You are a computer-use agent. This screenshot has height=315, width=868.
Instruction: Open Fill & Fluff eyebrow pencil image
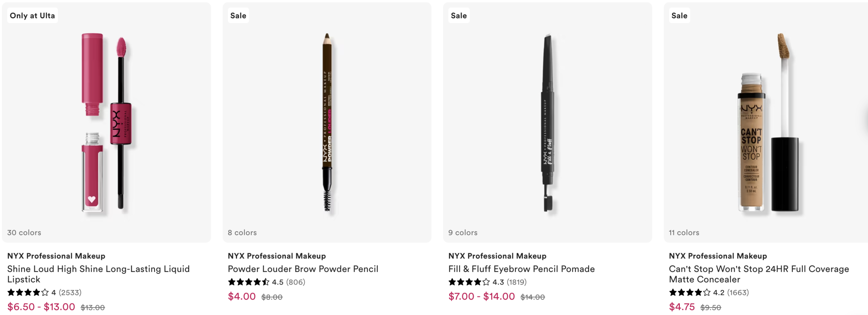[x=547, y=122]
